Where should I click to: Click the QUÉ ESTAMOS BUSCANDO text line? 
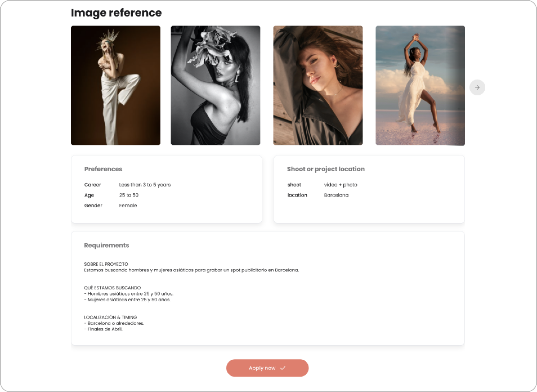(112, 288)
